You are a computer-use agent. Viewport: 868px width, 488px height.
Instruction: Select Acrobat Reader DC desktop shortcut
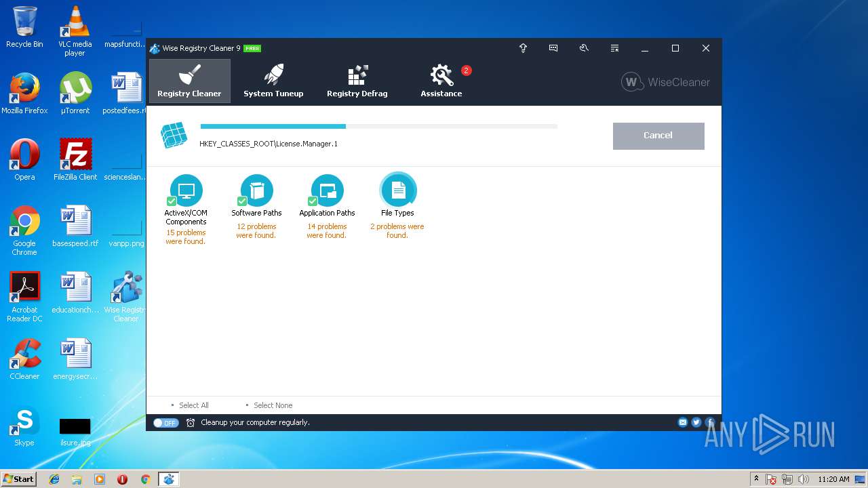[x=24, y=297]
